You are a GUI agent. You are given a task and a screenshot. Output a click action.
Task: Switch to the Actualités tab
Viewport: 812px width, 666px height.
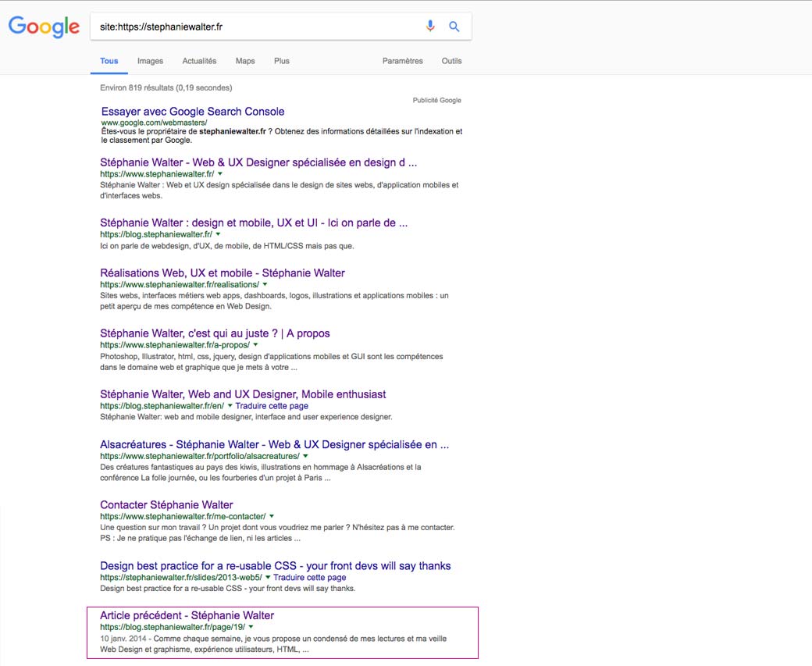pos(199,61)
